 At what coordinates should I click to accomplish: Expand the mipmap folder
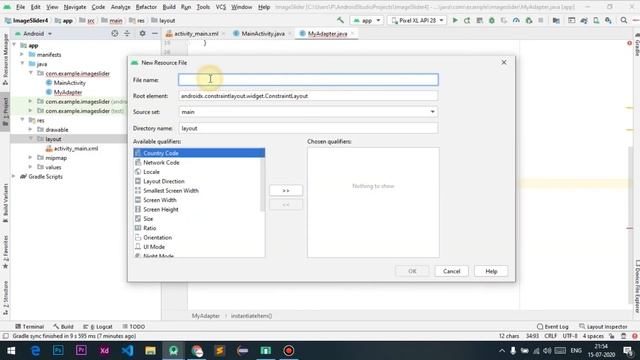(30, 158)
